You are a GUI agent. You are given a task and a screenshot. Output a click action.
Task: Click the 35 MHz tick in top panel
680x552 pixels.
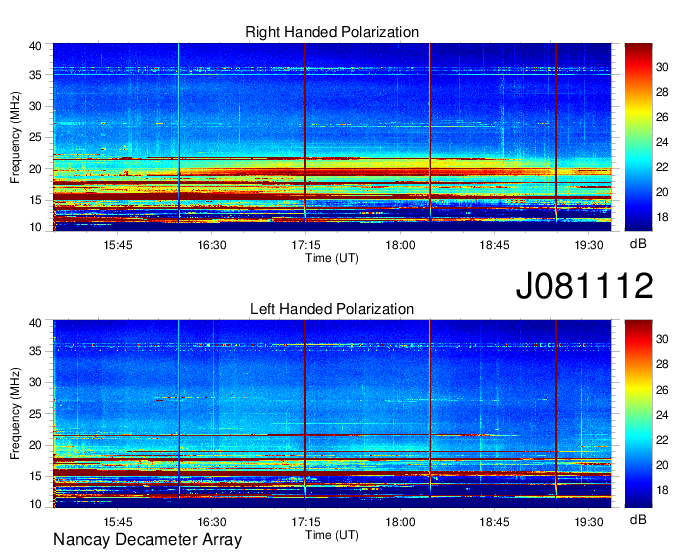coord(35,75)
